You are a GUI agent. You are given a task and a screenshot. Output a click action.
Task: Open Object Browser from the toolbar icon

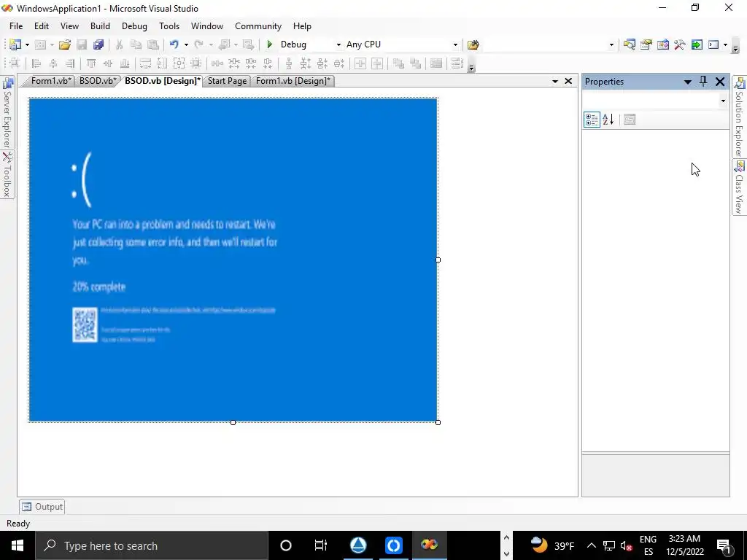pyautogui.click(x=663, y=44)
